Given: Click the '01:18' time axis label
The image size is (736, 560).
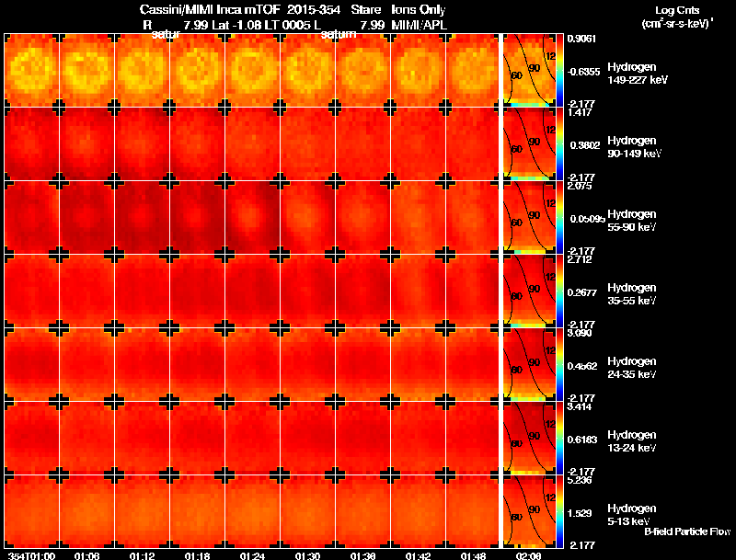Looking at the screenshot, I should [x=198, y=556].
